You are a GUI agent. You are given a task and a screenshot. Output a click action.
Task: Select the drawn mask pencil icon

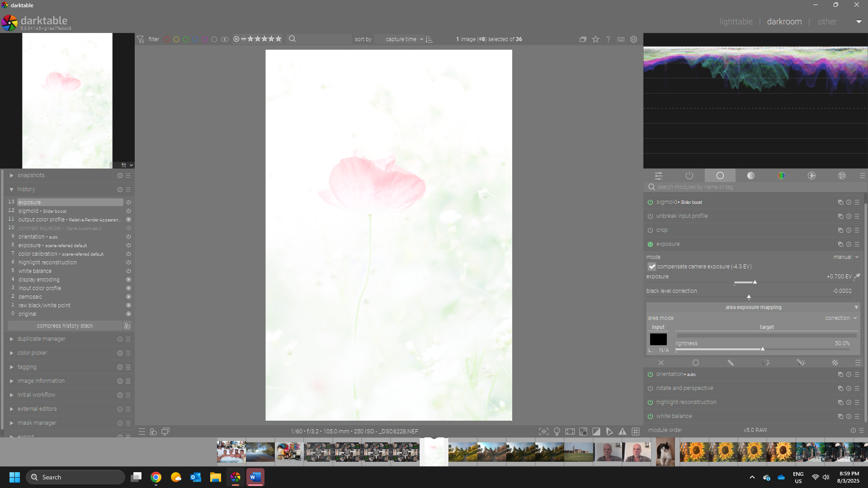[x=731, y=363]
